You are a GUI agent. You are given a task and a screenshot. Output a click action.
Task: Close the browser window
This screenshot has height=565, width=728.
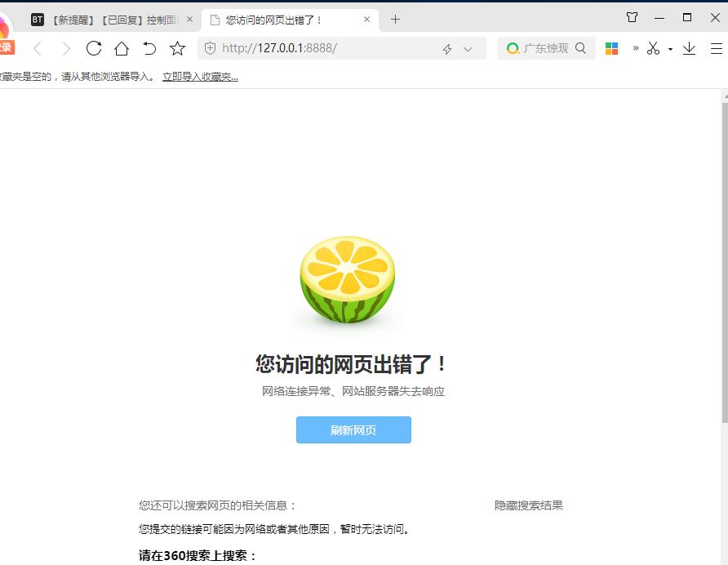pyautogui.click(x=716, y=18)
